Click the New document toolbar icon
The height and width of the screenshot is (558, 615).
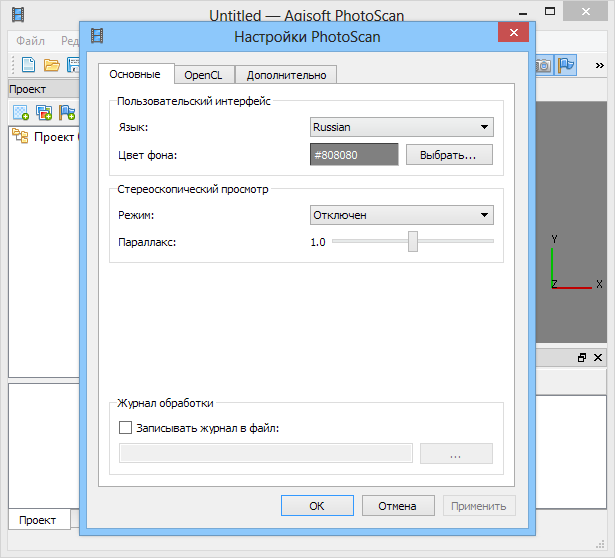coord(28,65)
